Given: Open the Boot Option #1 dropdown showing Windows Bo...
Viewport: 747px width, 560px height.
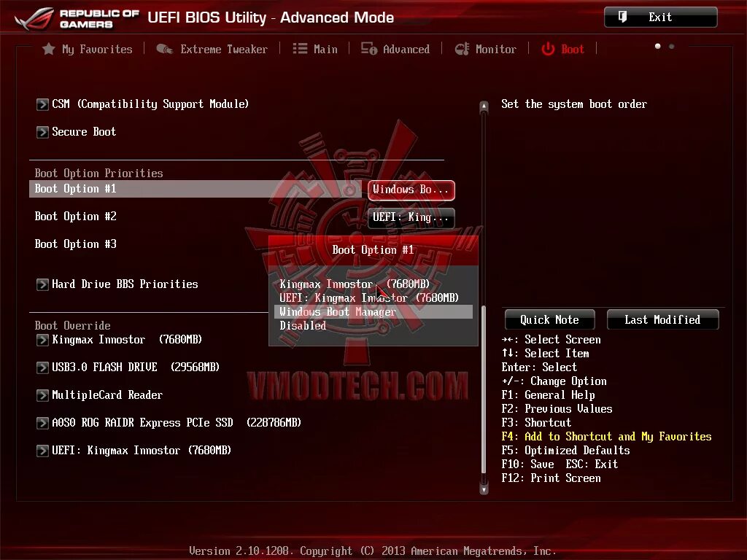Looking at the screenshot, I should (411, 190).
